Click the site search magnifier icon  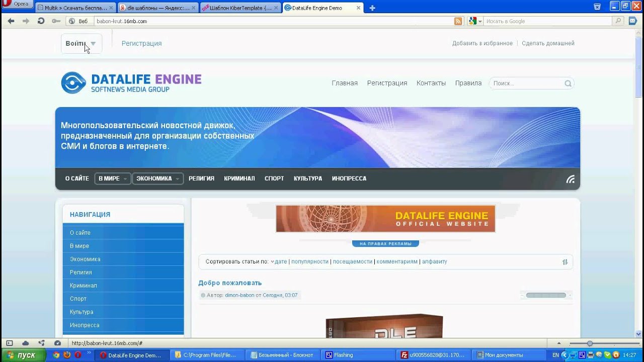pos(568,83)
